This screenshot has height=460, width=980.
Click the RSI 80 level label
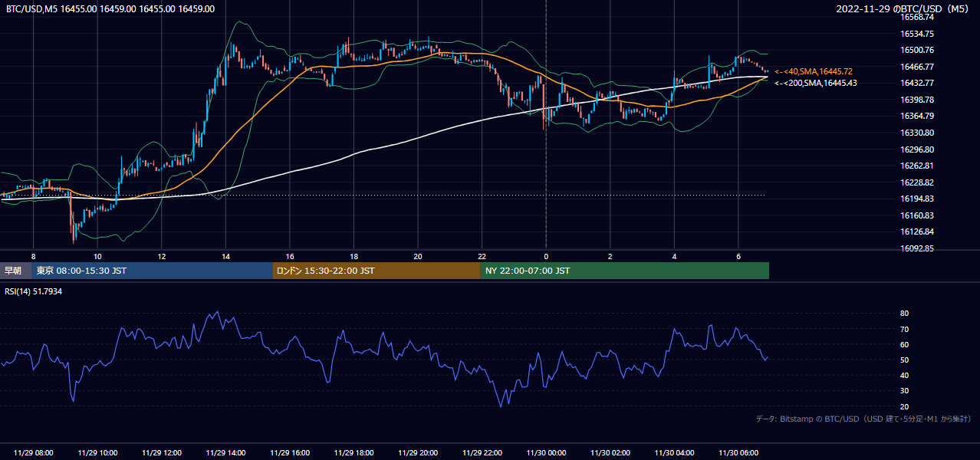point(904,314)
